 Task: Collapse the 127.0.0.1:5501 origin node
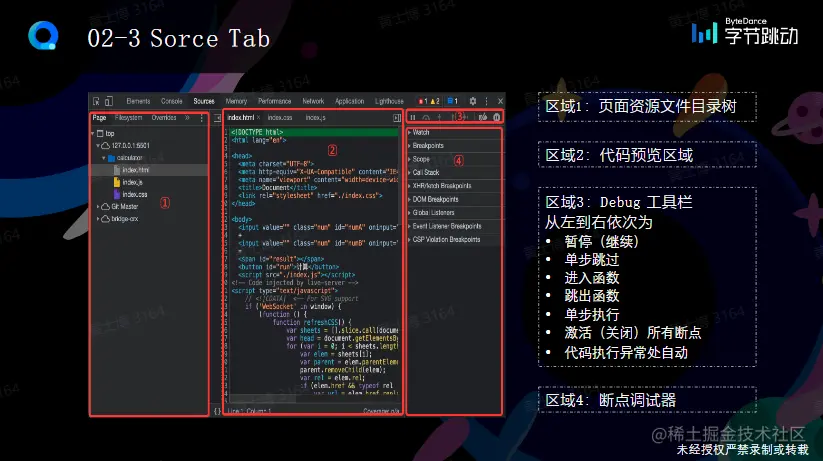click(x=98, y=145)
